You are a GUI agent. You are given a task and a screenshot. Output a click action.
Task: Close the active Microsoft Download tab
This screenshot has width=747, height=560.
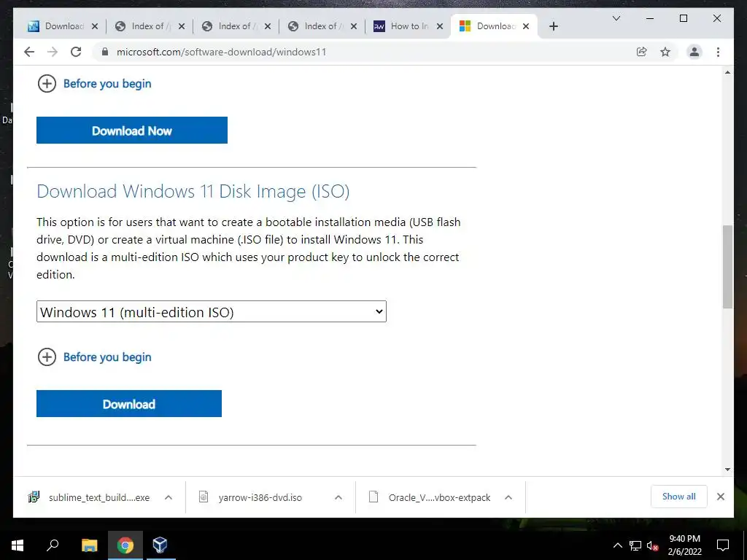pyautogui.click(x=525, y=26)
